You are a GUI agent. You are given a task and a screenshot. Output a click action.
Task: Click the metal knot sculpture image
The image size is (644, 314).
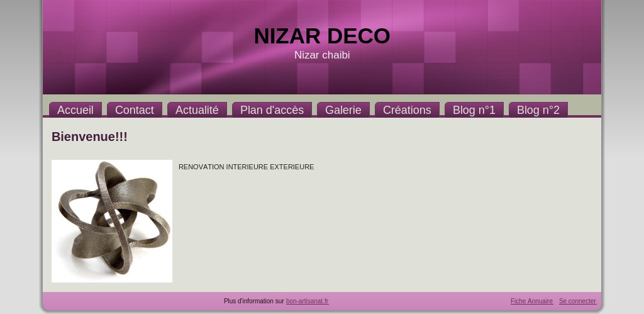click(x=112, y=221)
